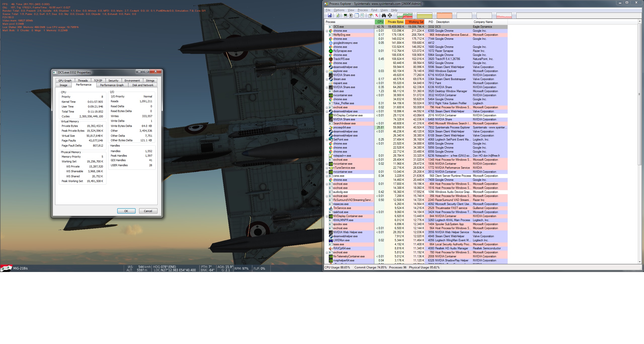The width and height of the screenshot is (644, 344).
Task: Collapse the SetPoint.exe tree node
Action: point(327,140)
